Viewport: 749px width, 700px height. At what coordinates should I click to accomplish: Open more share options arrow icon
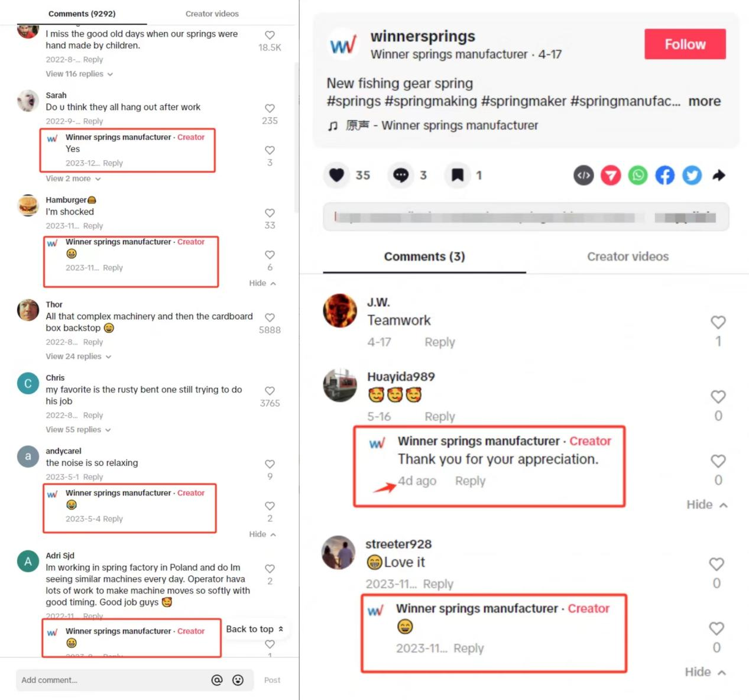[719, 175]
